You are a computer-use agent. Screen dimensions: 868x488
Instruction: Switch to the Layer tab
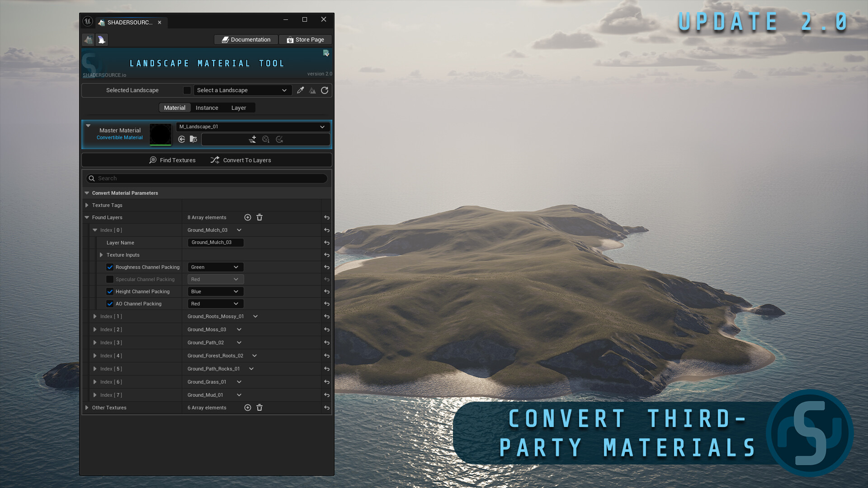pos(239,108)
